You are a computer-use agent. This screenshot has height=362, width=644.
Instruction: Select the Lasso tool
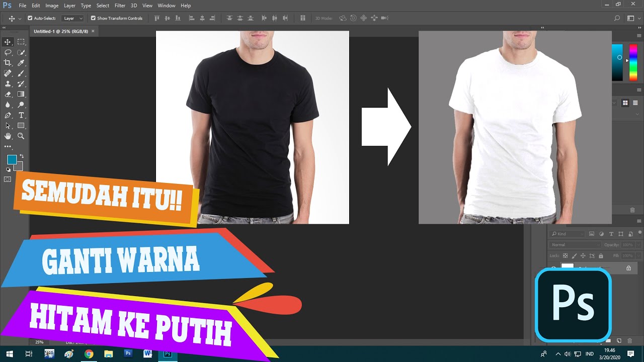pos(8,52)
